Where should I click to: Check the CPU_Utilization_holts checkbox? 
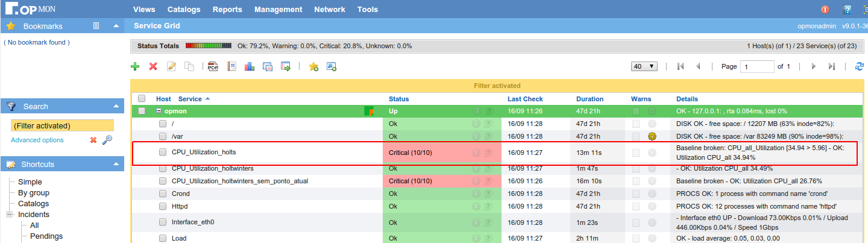coord(163,153)
